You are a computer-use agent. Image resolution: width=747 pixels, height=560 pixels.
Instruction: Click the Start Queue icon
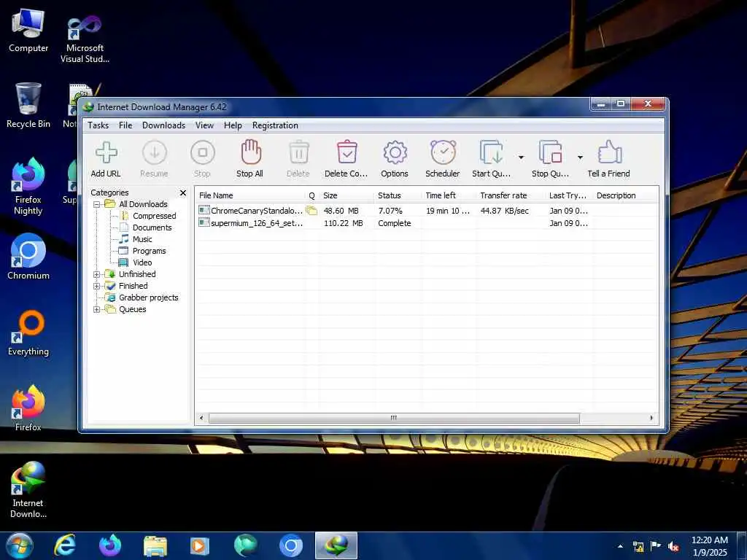point(491,152)
